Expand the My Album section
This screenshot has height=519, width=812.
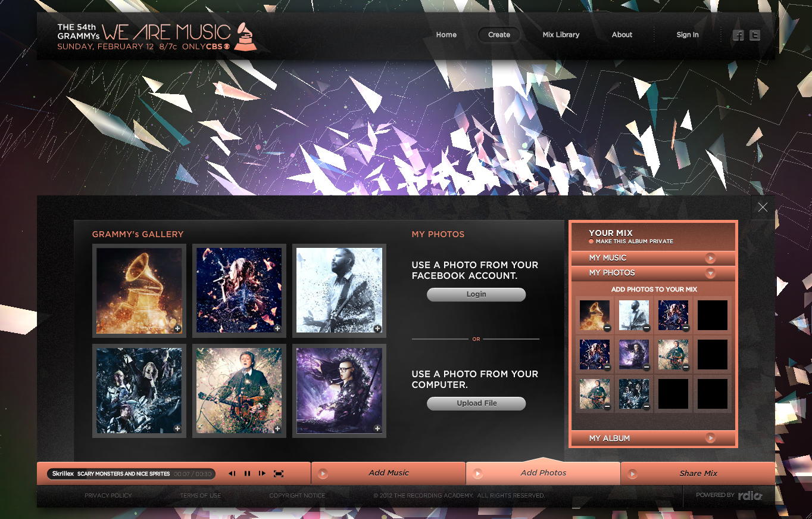[710, 438]
